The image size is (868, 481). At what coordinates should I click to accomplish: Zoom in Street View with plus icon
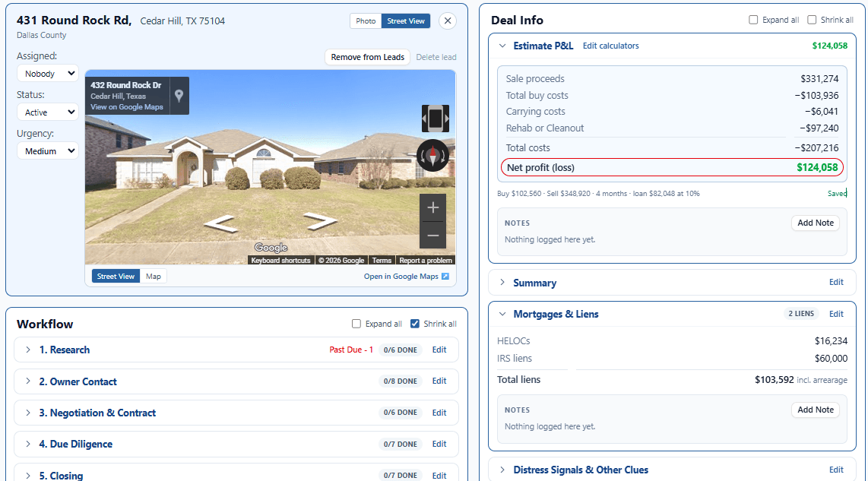[433, 207]
